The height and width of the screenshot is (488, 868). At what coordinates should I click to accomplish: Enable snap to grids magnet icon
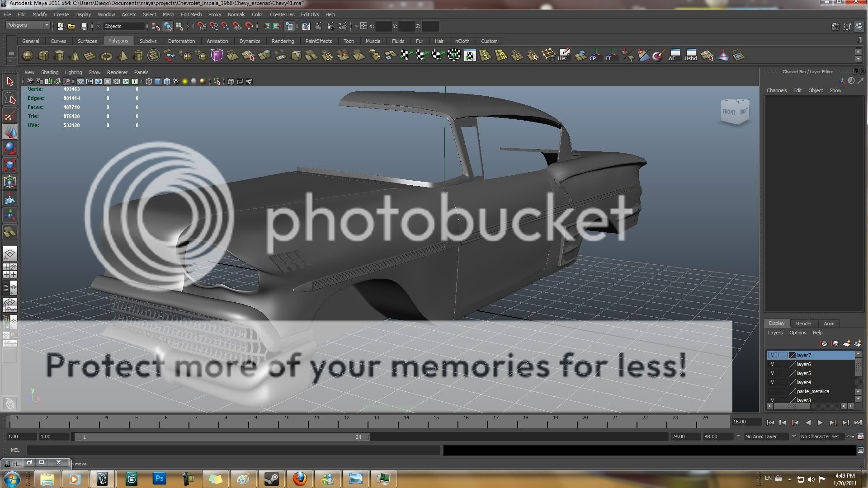point(202,26)
